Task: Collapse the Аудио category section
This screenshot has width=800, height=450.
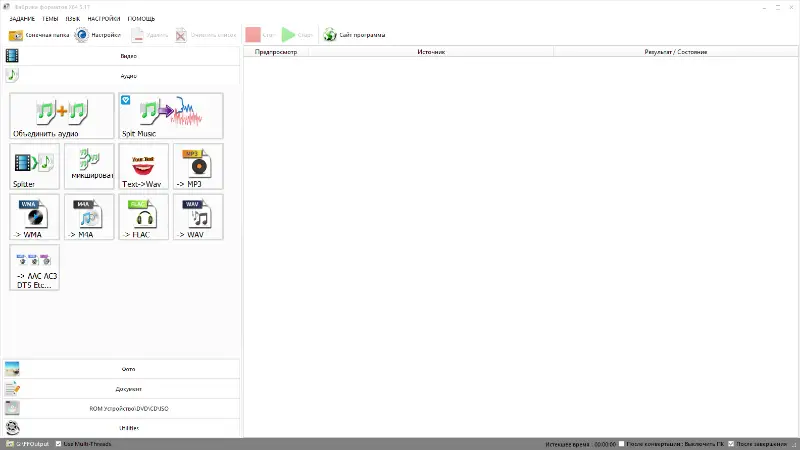Action: [121, 76]
